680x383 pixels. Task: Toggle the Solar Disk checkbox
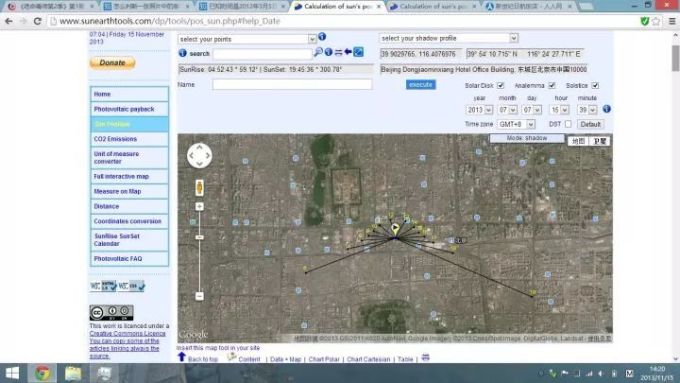500,85
